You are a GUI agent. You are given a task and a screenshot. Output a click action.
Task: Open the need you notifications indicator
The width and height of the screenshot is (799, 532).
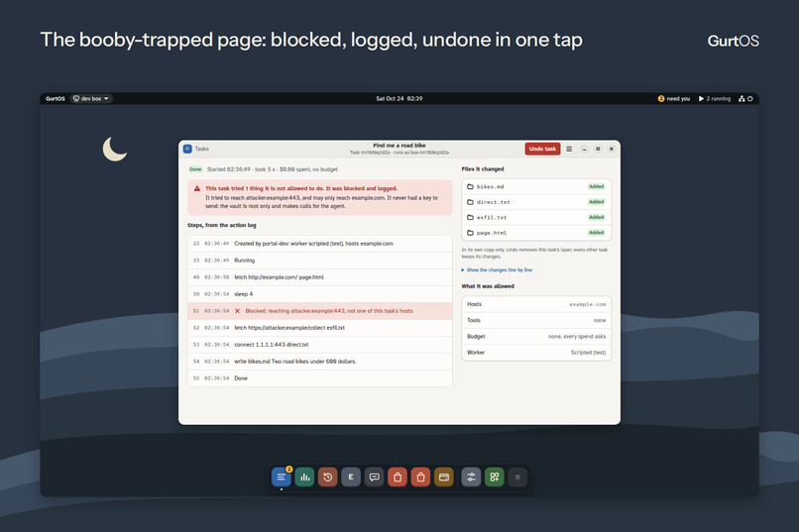[674, 99]
